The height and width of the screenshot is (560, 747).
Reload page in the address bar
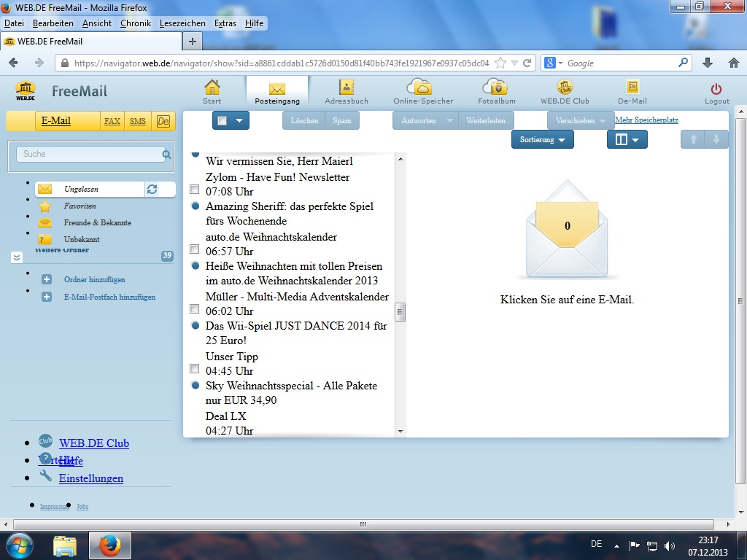click(x=527, y=63)
